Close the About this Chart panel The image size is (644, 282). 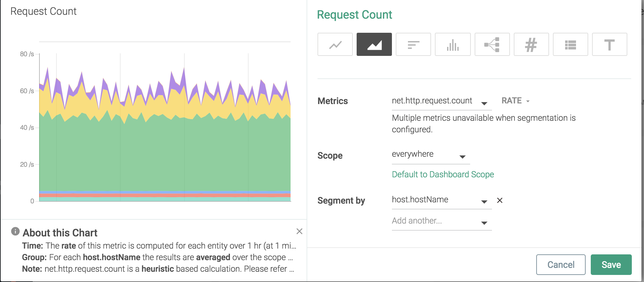(x=300, y=231)
